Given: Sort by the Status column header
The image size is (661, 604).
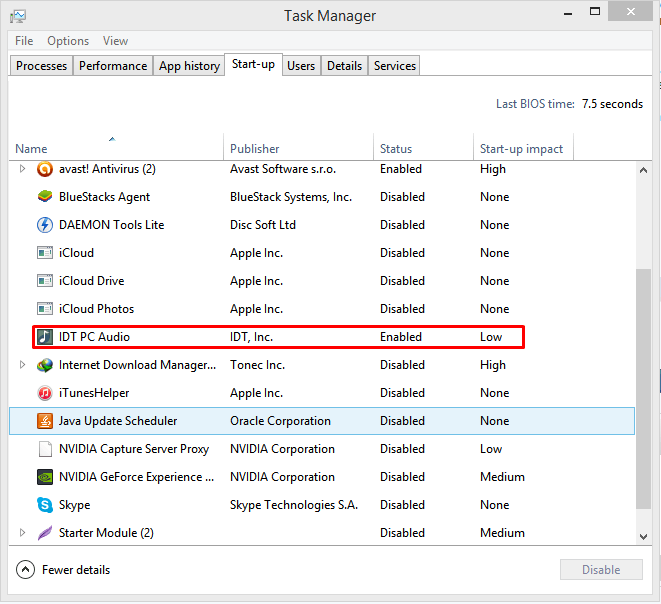Looking at the screenshot, I should 423,148.
